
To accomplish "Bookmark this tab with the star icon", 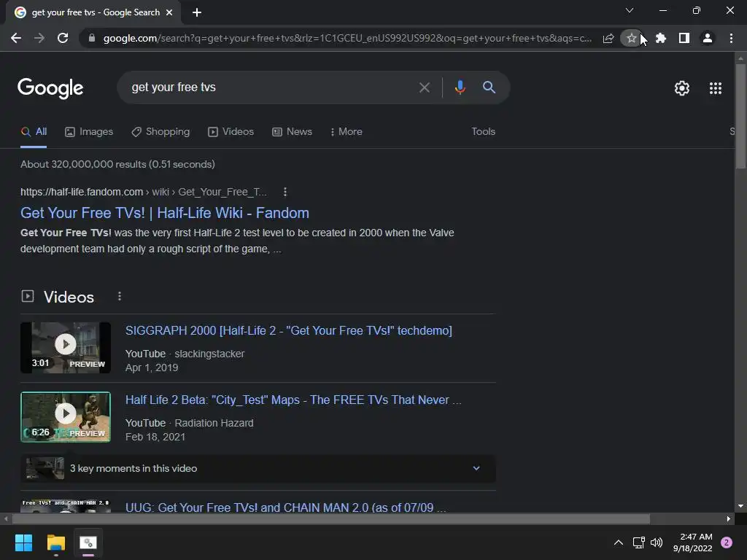I will tap(631, 38).
